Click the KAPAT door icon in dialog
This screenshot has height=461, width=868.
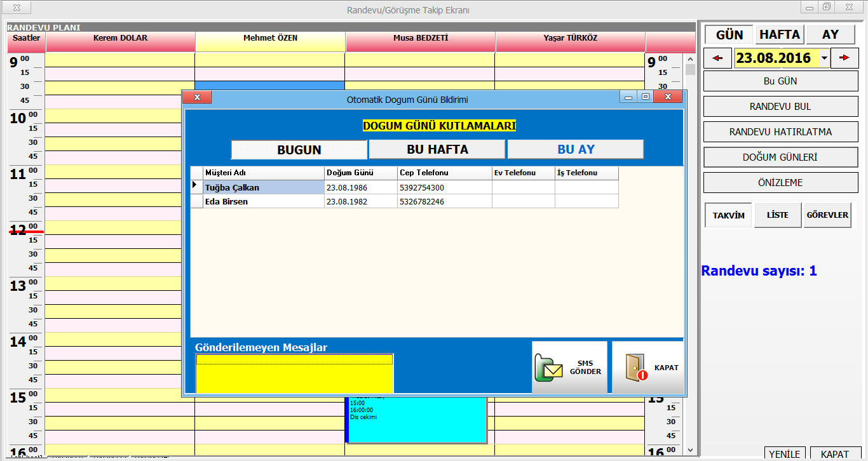[648, 368]
